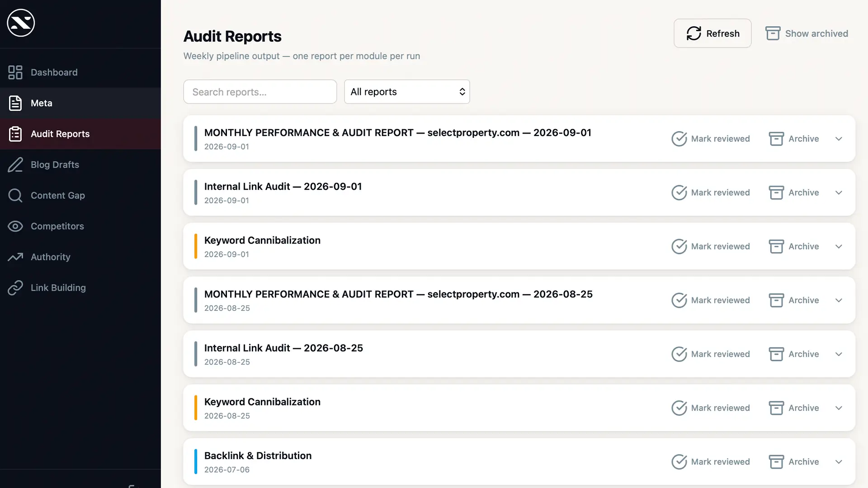Screen dimensions: 868x488
Task: Click checkmark icon on Internal Link Audit 2026-08-25
Action: pyautogui.click(x=679, y=354)
